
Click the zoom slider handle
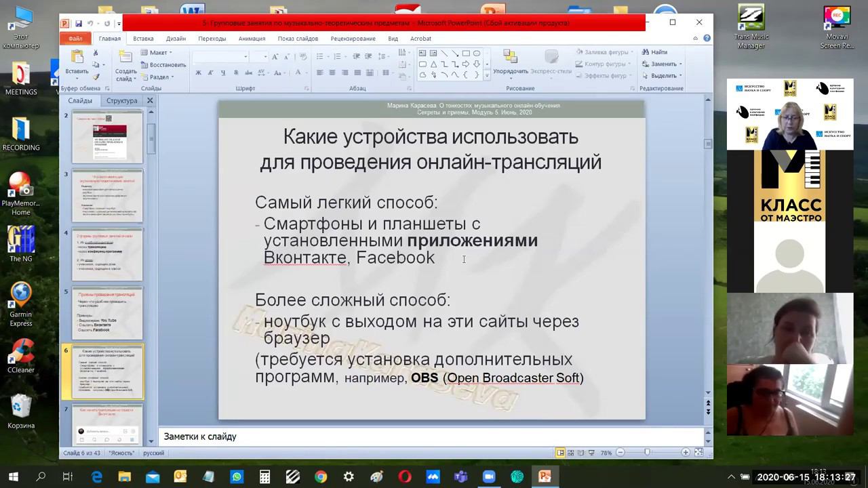point(647,452)
